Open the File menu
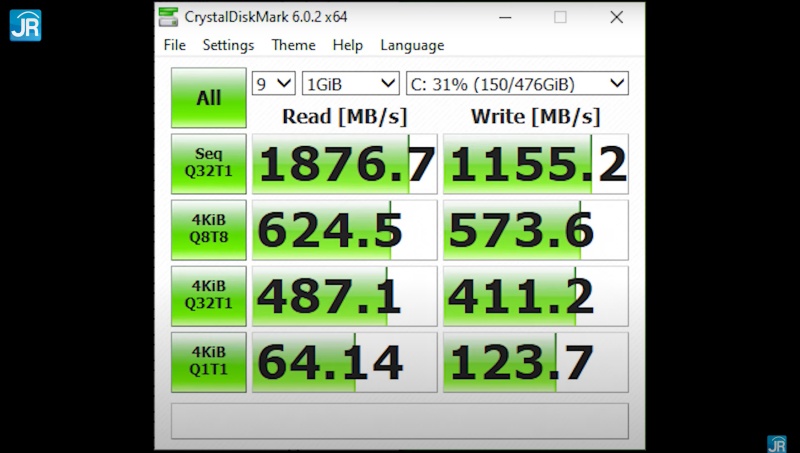The height and width of the screenshot is (453, 800). [174, 45]
